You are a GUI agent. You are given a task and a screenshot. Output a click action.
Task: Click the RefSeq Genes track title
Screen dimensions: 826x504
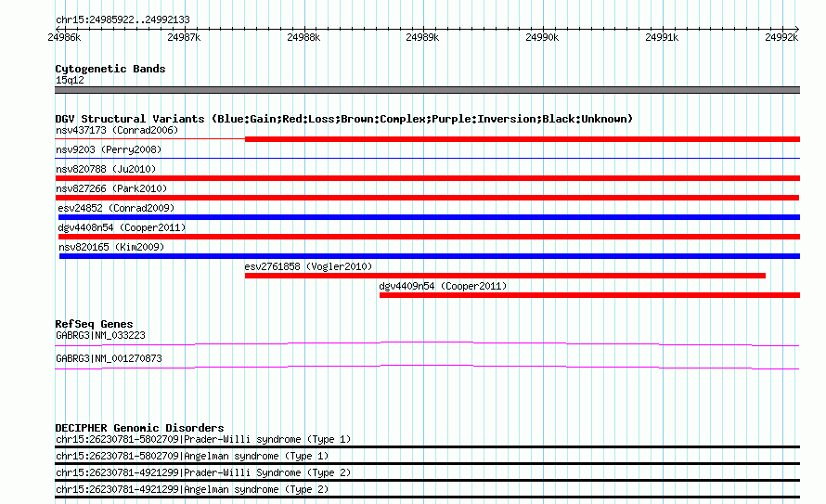(94, 324)
